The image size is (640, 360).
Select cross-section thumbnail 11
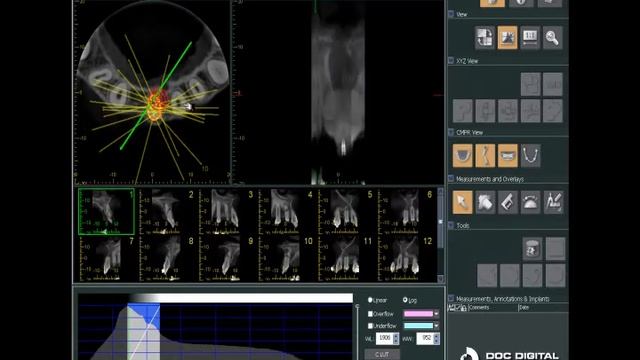(345, 259)
